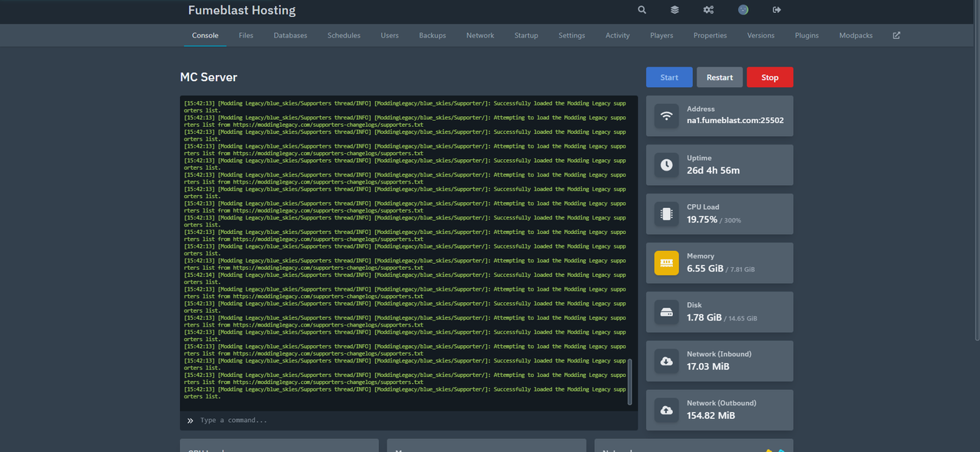Viewport: 980px width, 452px height.
Task: Click the Fumeblast Hosting title link
Action: (x=242, y=11)
